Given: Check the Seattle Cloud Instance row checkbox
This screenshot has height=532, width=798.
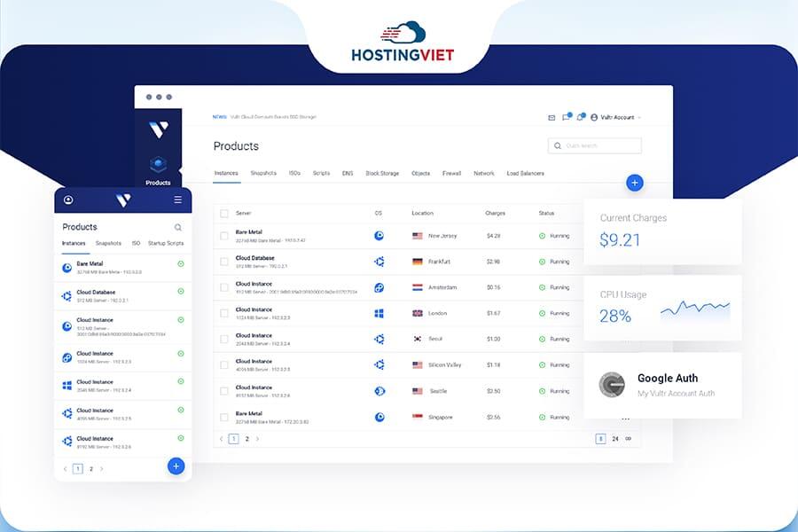Looking at the screenshot, I should tap(224, 391).
